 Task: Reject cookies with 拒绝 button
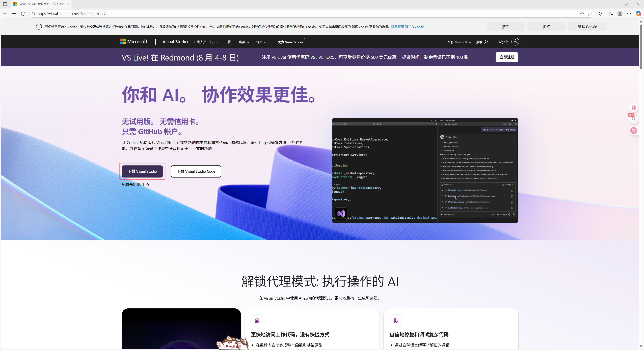pos(546,27)
